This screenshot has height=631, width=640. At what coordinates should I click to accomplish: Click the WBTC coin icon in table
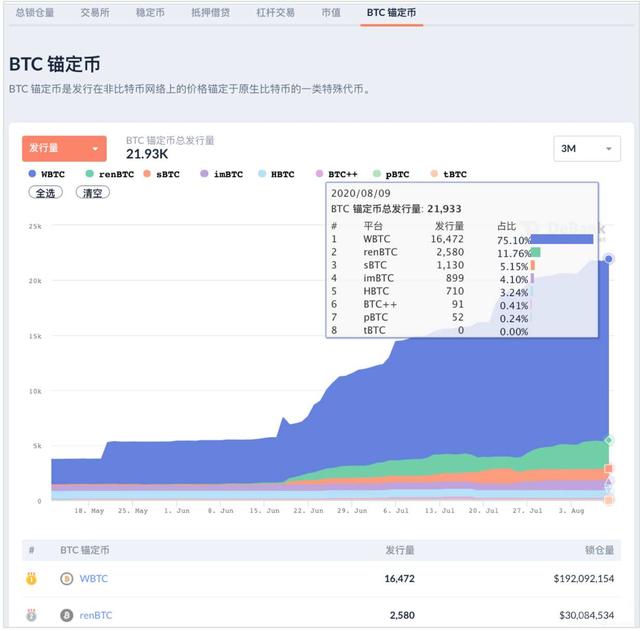pos(67,579)
